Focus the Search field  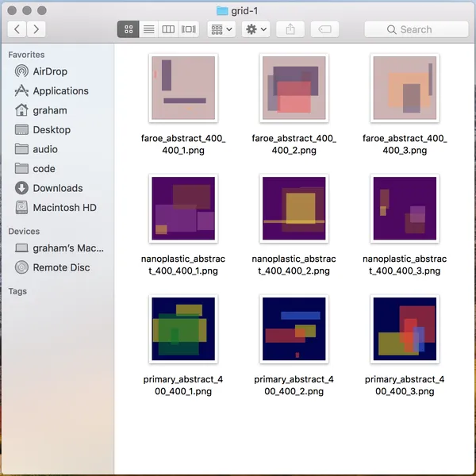(416, 29)
